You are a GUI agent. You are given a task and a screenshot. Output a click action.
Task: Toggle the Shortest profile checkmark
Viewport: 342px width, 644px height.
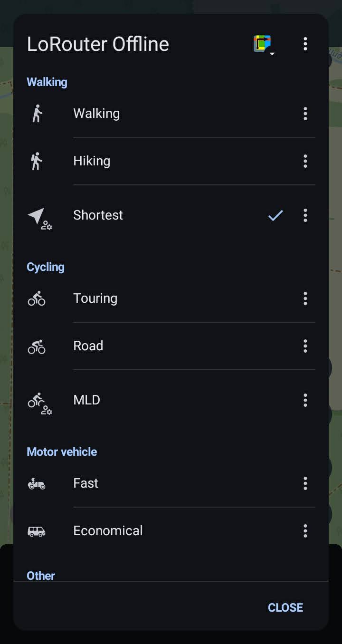tap(275, 215)
